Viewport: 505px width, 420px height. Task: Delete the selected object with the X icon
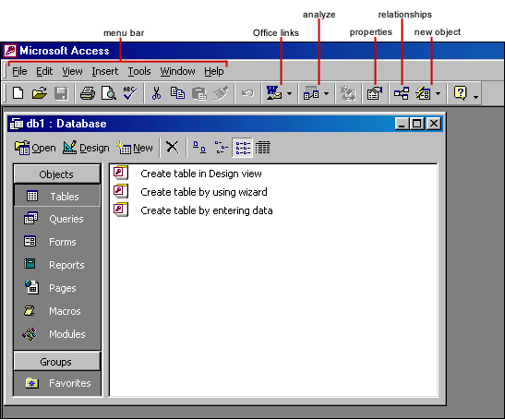tap(173, 148)
